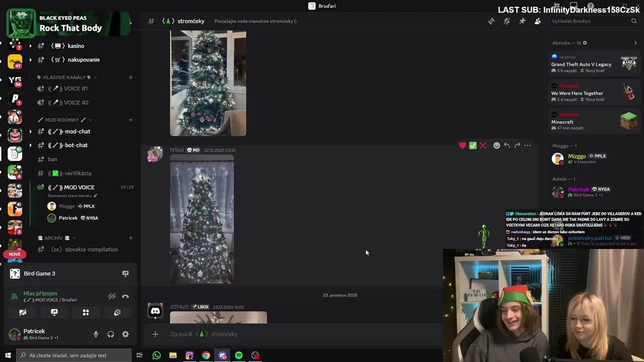Open Minecraft activity card
644x362 pixels.
[x=594, y=121]
